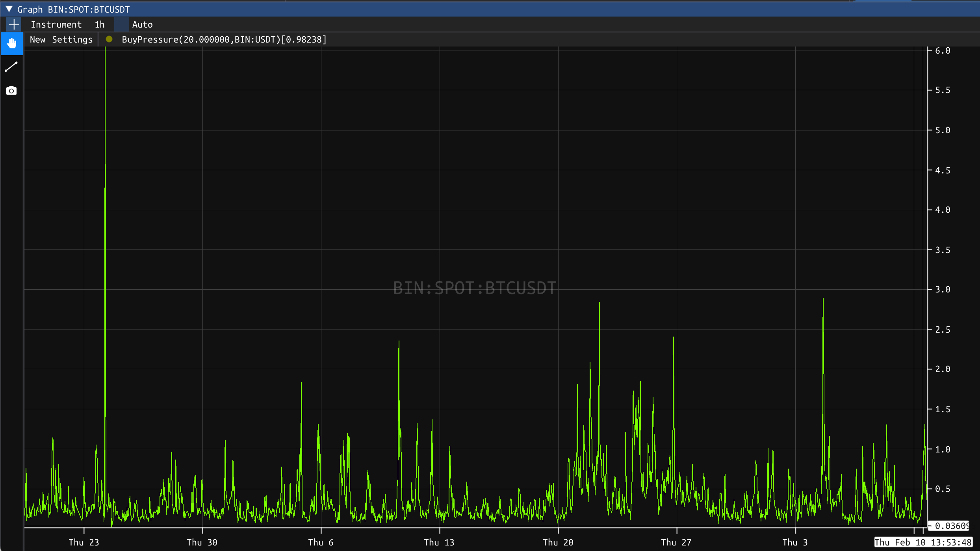Click New to add an indicator
Screen dimensions: 980x551
tap(37, 39)
